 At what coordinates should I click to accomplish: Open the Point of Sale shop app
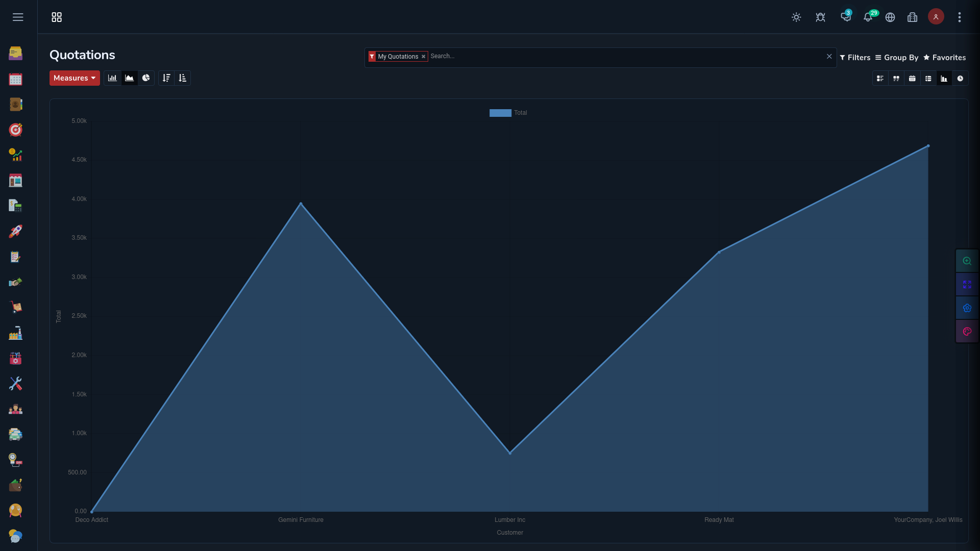click(x=15, y=181)
